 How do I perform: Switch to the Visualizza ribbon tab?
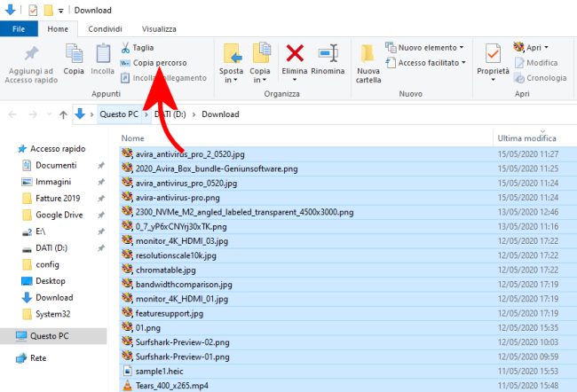pyautogui.click(x=159, y=29)
